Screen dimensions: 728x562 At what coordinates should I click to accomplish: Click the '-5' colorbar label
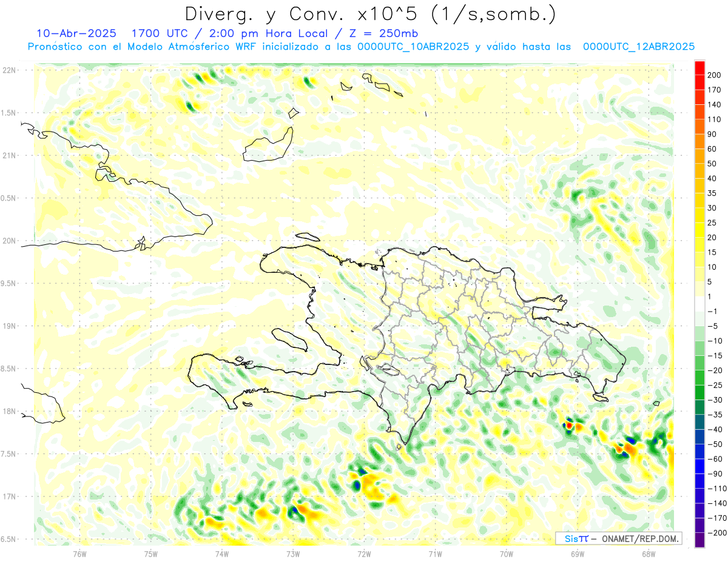pyautogui.click(x=713, y=326)
